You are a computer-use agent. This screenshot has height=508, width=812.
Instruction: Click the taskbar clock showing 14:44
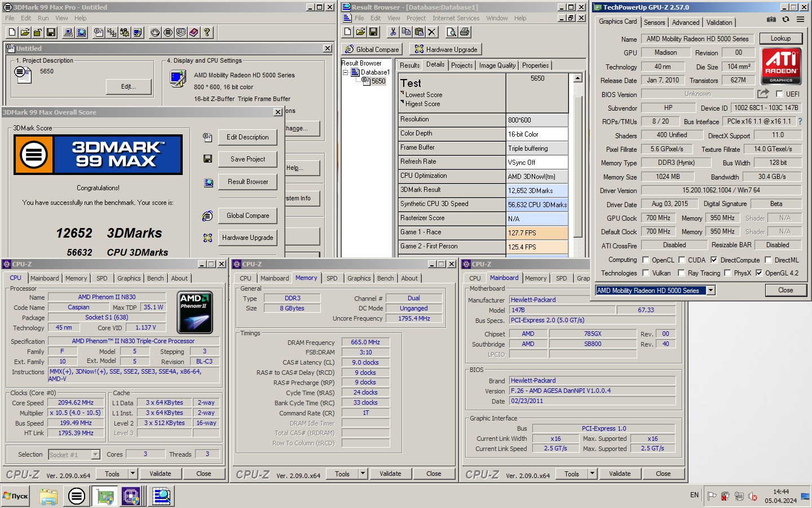tap(781, 492)
